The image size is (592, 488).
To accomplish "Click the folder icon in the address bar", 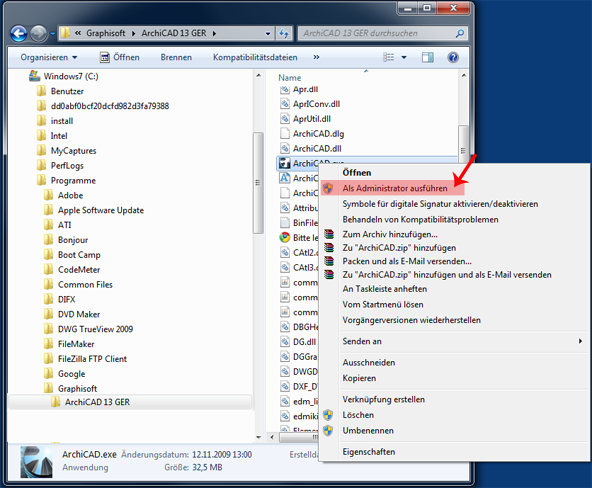I will [65, 33].
